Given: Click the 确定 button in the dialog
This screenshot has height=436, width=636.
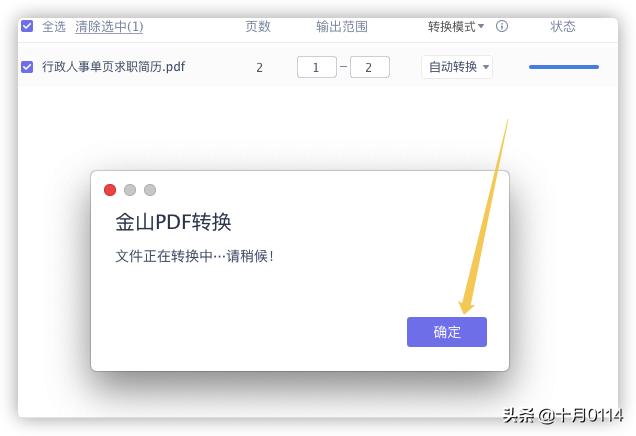Looking at the screenshot, I should pyautogui.click(x=447, y=332).
